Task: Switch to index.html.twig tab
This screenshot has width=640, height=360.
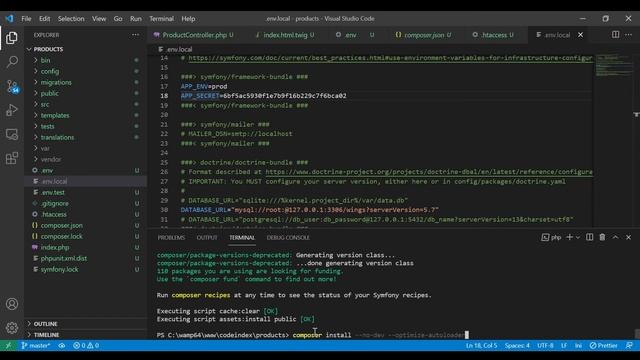Action: pos(285,35)
